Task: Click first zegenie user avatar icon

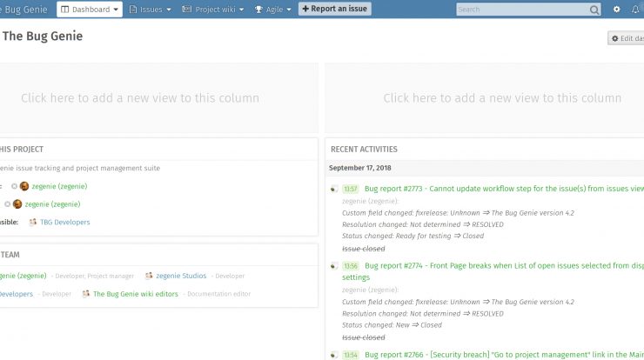Action: click(24, 186)
